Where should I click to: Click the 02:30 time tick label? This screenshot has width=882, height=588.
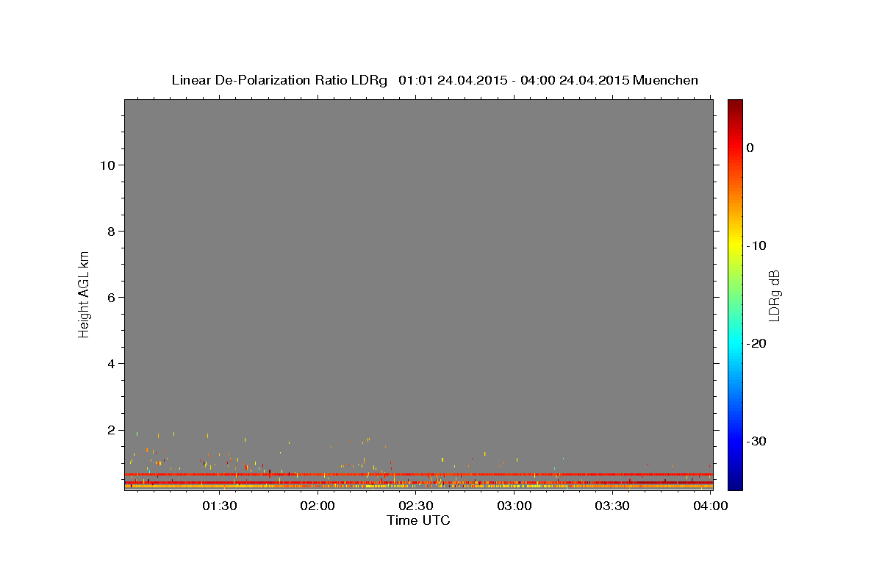[x=416, y=506]
